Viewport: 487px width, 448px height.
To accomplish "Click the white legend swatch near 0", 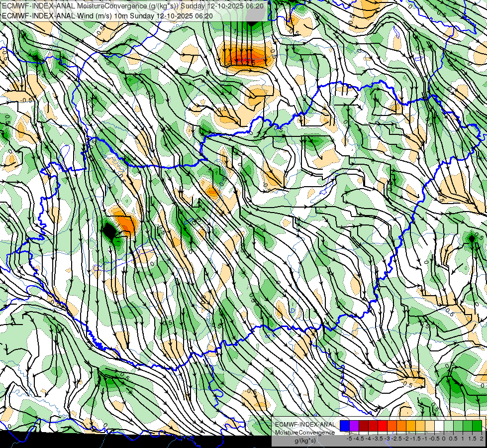I will [439, 426].
